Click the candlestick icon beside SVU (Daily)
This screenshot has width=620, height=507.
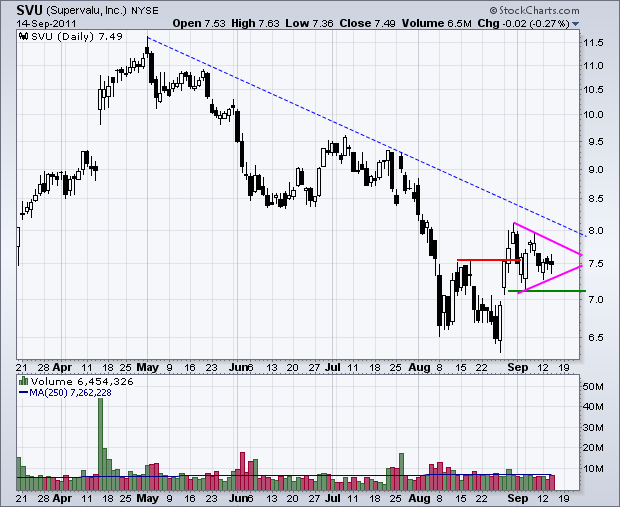tap(24, 36)
